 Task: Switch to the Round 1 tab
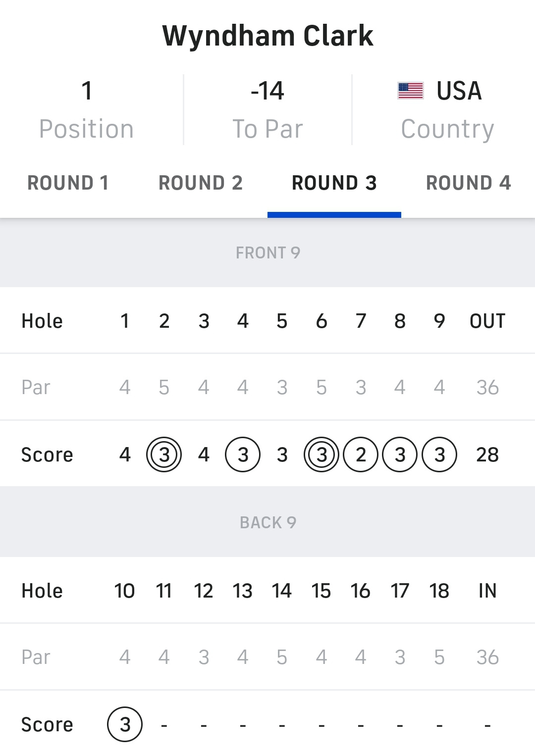tap(68, 183)
